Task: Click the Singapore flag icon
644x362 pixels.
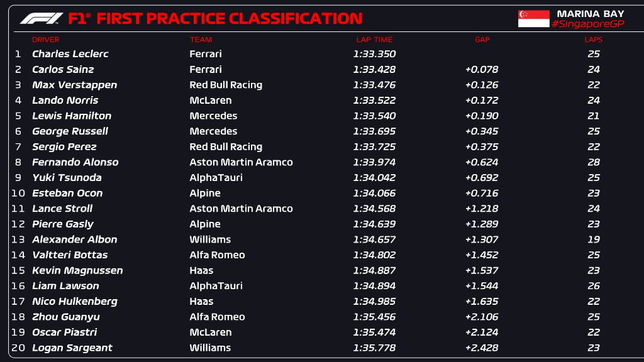Action: tap(533, 18)
